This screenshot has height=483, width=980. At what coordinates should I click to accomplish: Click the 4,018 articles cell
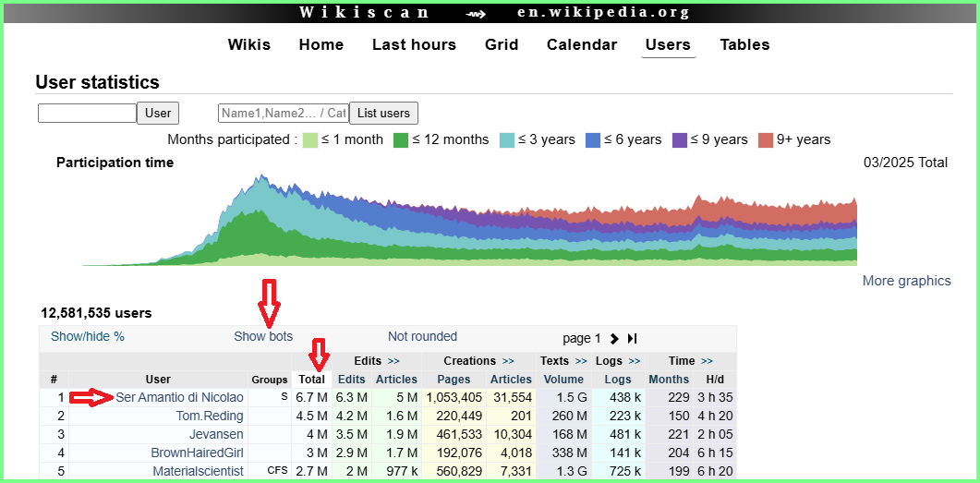tap(511, 453)
